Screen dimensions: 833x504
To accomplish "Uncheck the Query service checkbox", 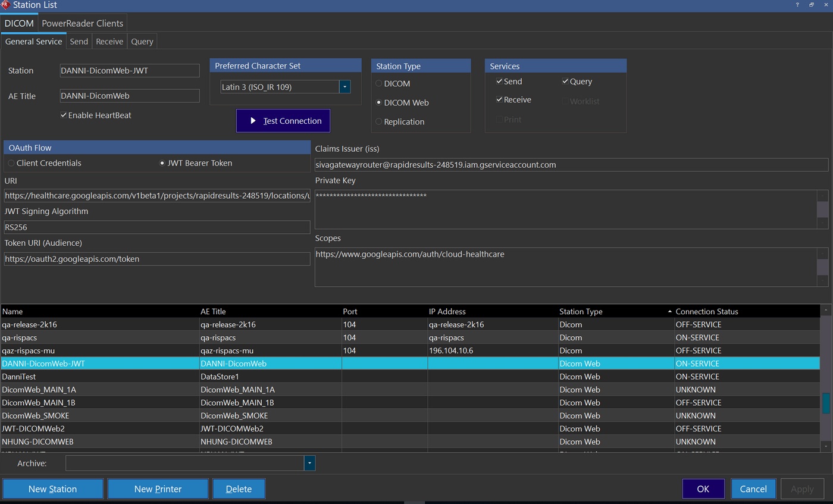I will (x=565, y=82).
